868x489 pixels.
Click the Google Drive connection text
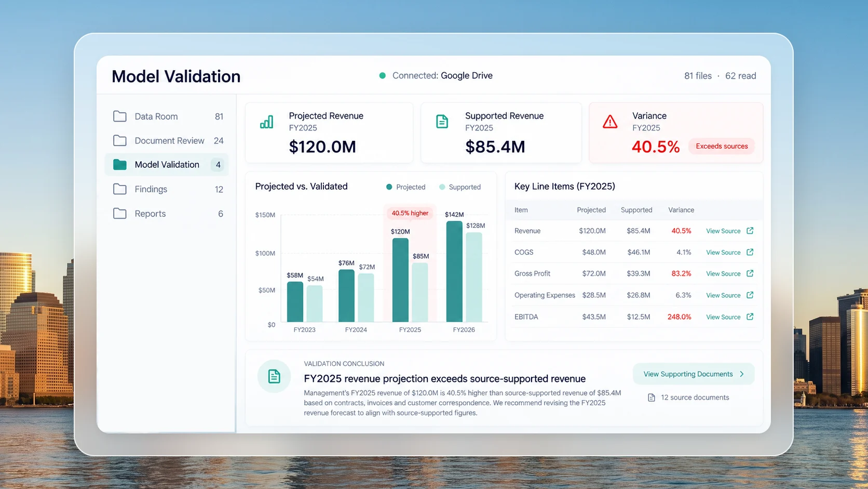click(x=467, y=76)
